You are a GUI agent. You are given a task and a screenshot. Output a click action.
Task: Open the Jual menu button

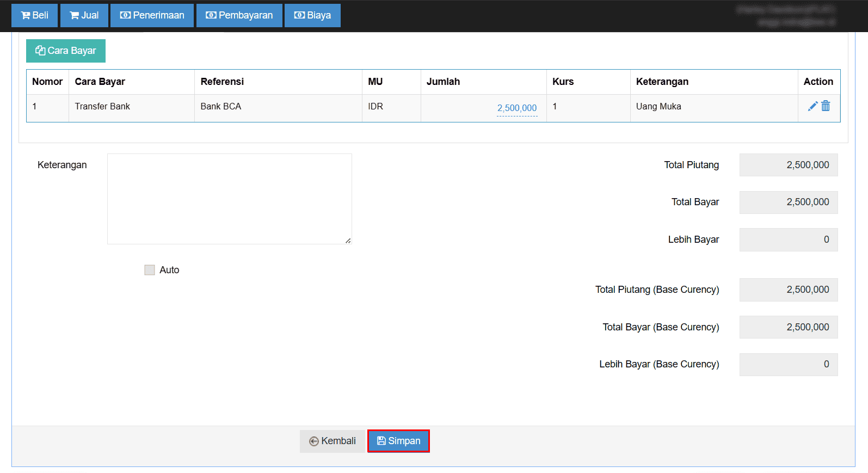point(84,15)
